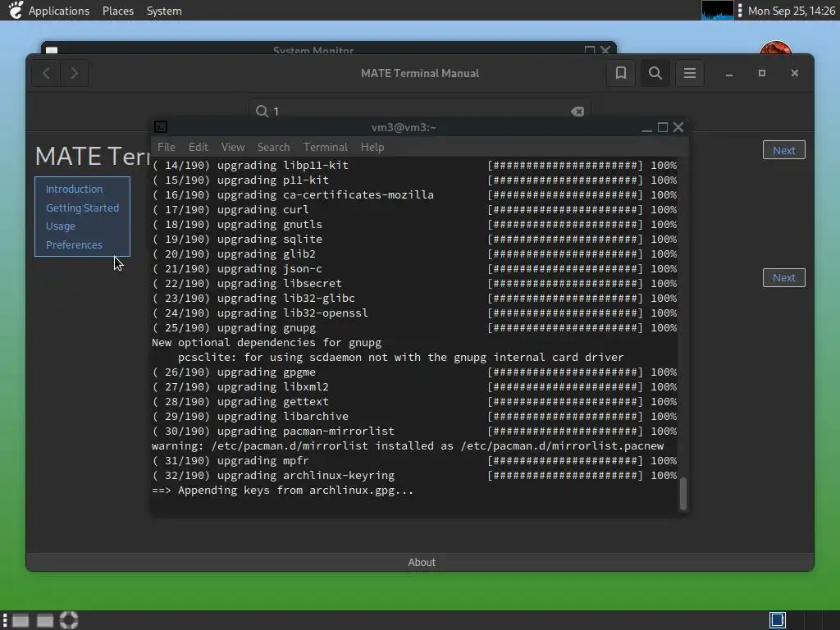
Task: Click the lifebuoy help taskbar button
Action: [x=69, y=620]
